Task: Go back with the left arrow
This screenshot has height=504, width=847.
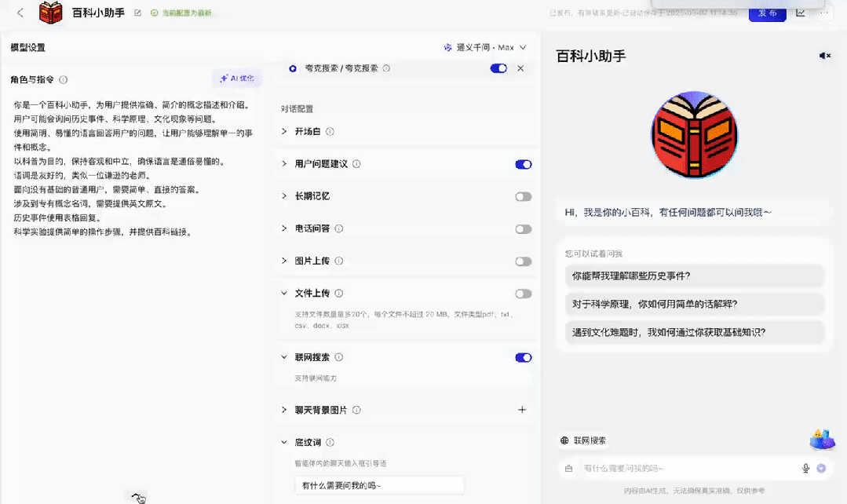Action: [20, 13]
